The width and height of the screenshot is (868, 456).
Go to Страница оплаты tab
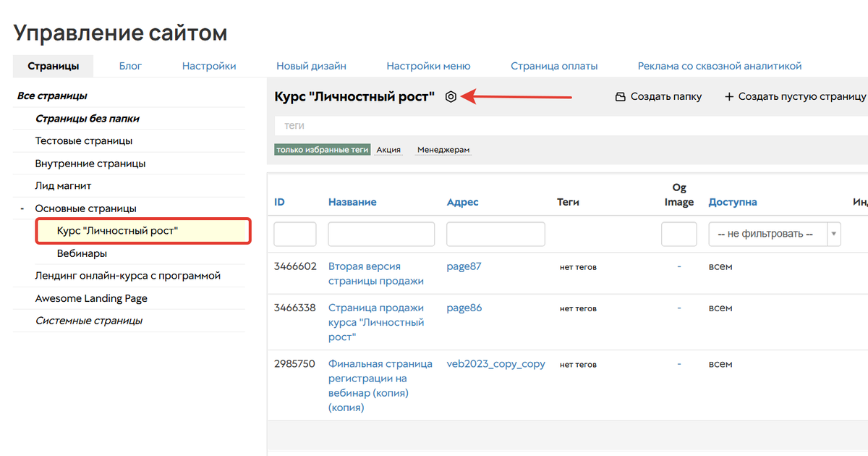(x=554, y=66)
